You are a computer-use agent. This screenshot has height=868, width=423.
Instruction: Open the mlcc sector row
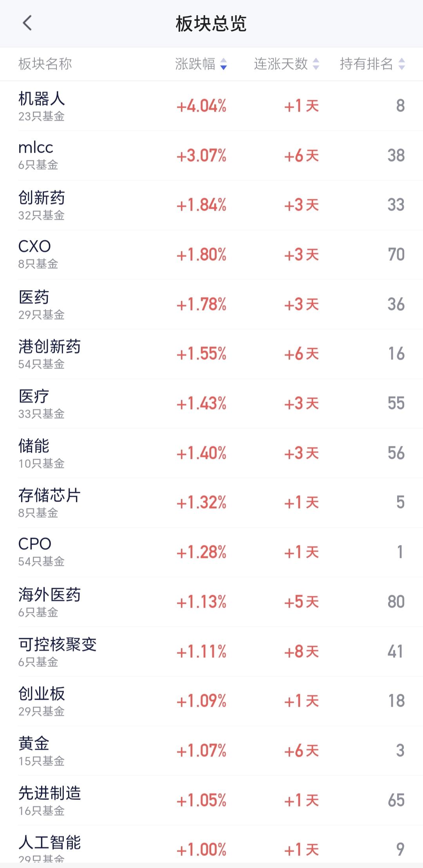(x=211, y=155)
